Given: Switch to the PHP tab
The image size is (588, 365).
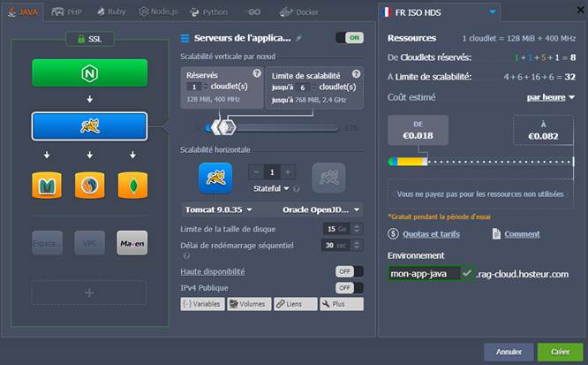Looking at the screenshot, I should pyautogui.click(x=68, y=12).
